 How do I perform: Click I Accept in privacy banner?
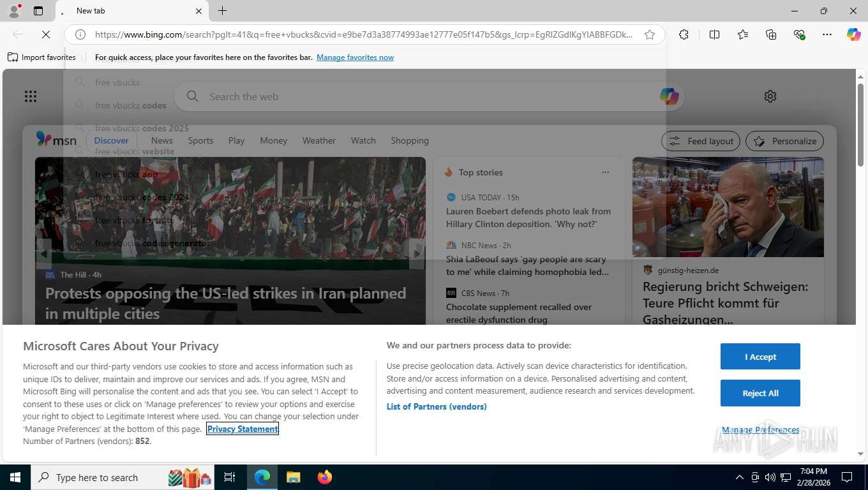760,357
